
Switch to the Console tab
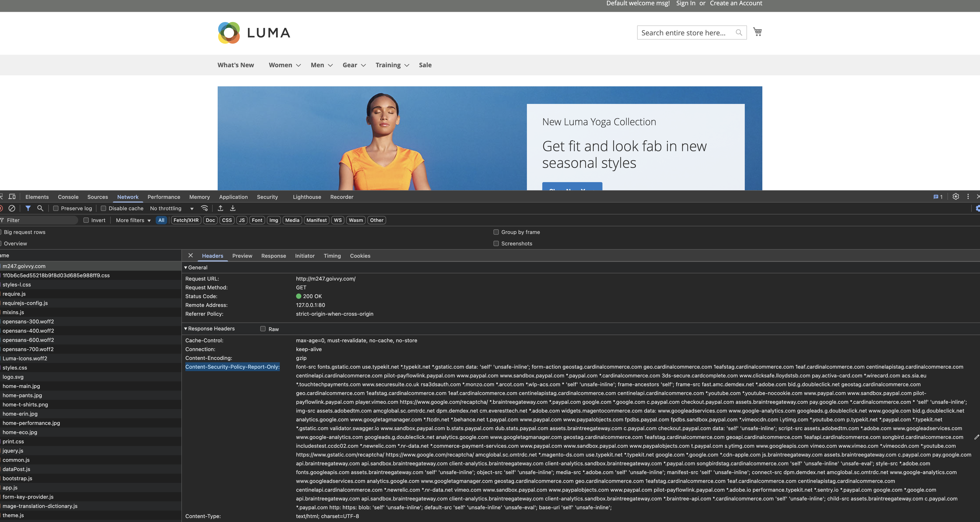point(68,197)
